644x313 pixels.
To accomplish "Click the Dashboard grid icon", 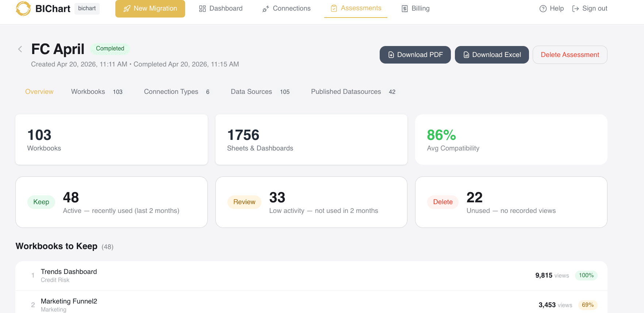I will click(x=202, y=8).
